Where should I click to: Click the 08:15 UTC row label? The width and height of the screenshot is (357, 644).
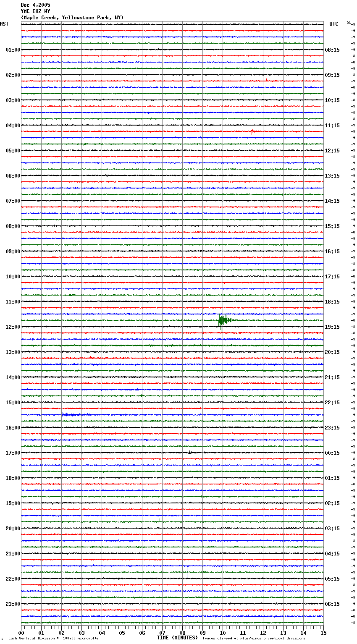tap(332, 50)
